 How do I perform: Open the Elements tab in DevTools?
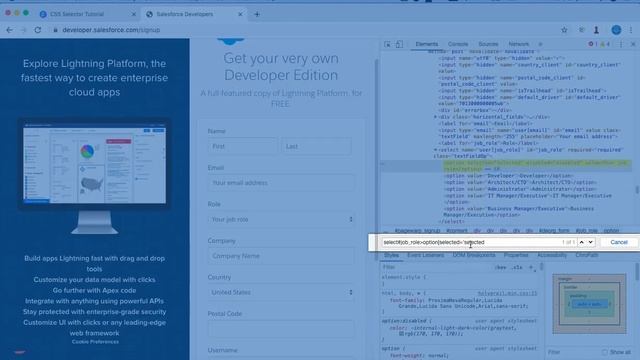click(427, 44)
